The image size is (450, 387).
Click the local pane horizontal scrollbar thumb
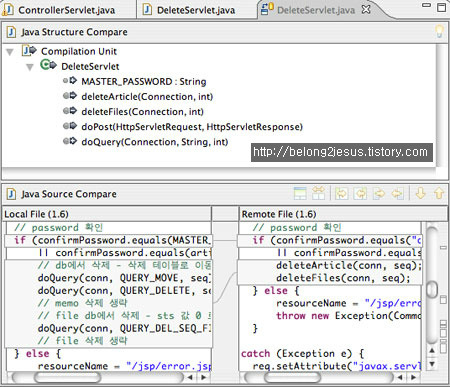click(67, 377)
